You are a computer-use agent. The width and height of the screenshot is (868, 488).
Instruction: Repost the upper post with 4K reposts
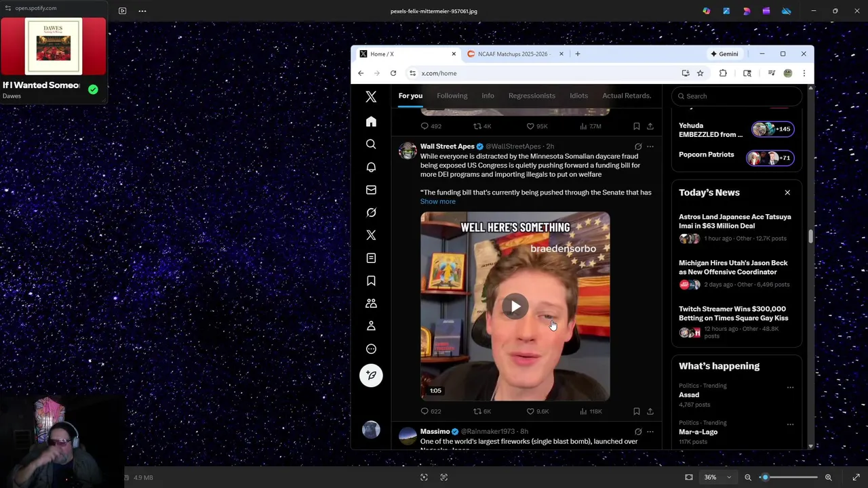pyautogui.click(x=482, y=126)
